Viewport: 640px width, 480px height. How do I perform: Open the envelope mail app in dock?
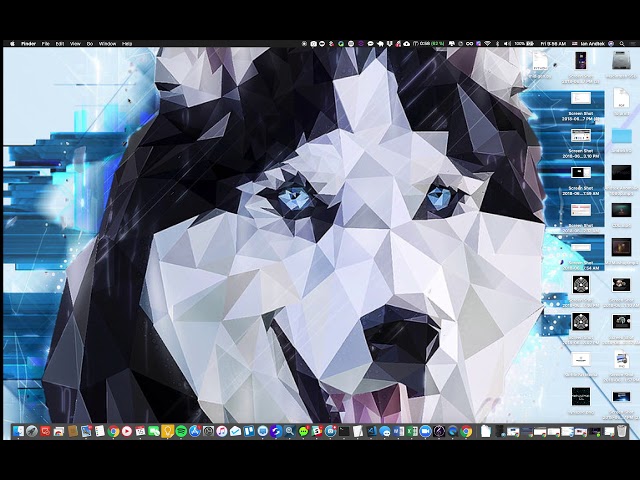tap(236, 431)
